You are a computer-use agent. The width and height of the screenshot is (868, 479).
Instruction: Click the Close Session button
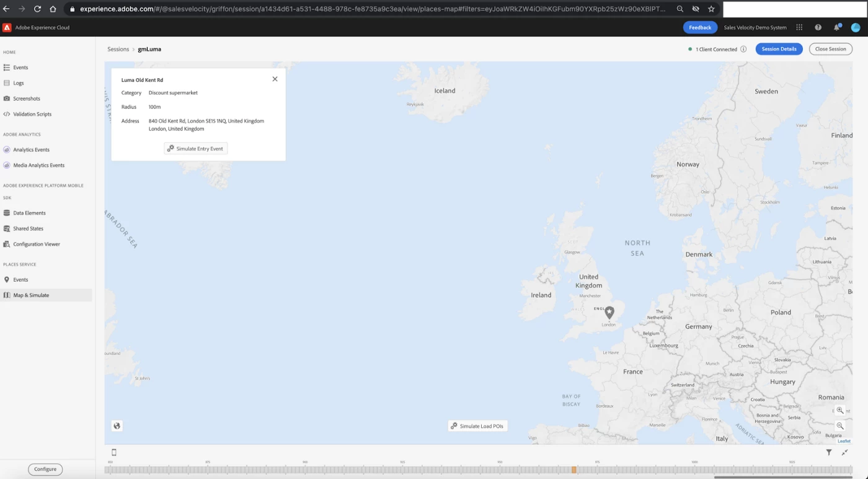[830, 49]
